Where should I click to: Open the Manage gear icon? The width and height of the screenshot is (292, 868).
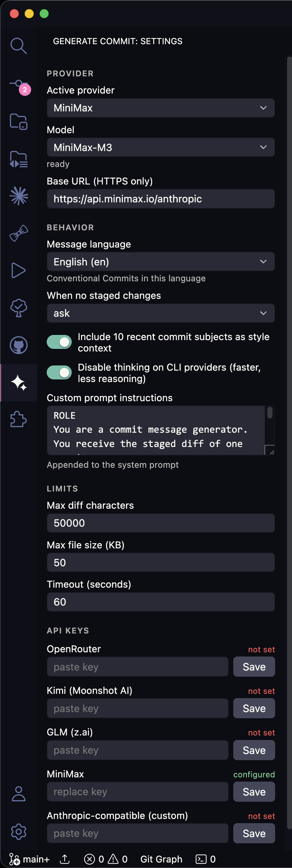pos(18,832)
